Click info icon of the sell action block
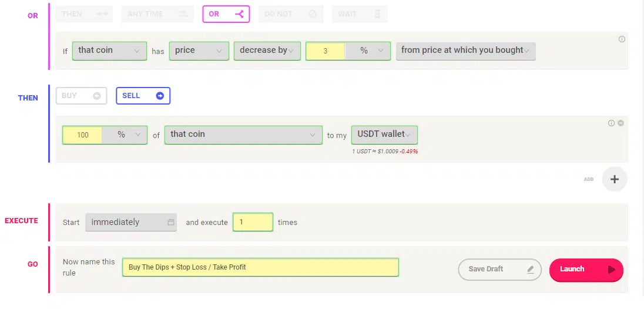Image resolution: width=644 pixels, height=309 pixels. (611, 123)
